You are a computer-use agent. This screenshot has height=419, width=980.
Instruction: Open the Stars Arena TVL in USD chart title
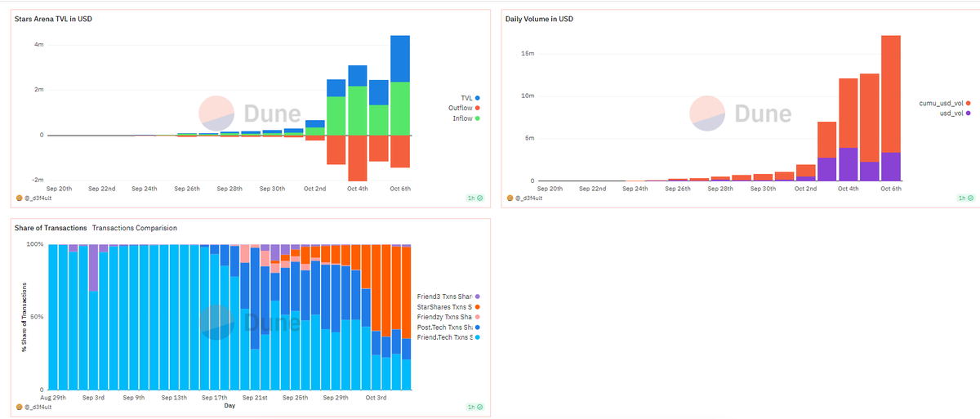pyautogui.click(x=53, y=19)
